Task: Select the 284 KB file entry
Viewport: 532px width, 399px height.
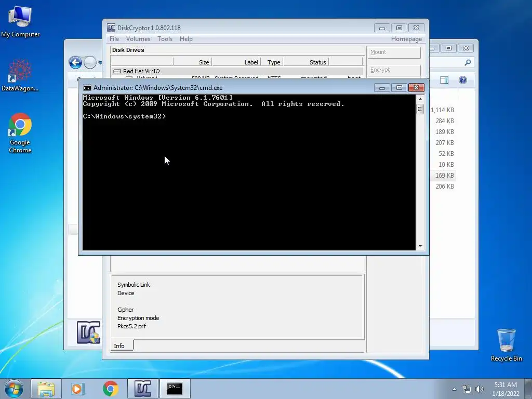Action: pos(445,121)
